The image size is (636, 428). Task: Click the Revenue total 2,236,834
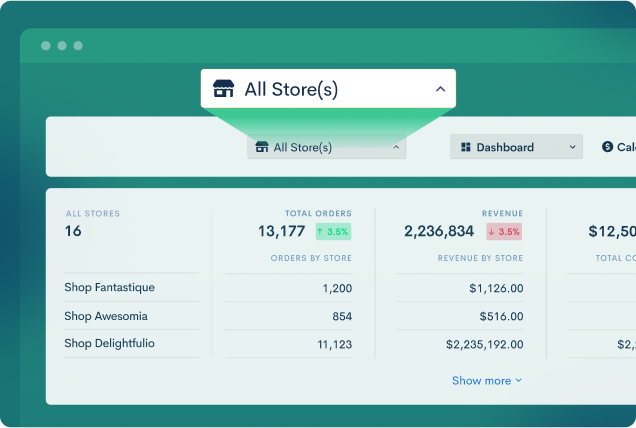click(x=439, y=231)
